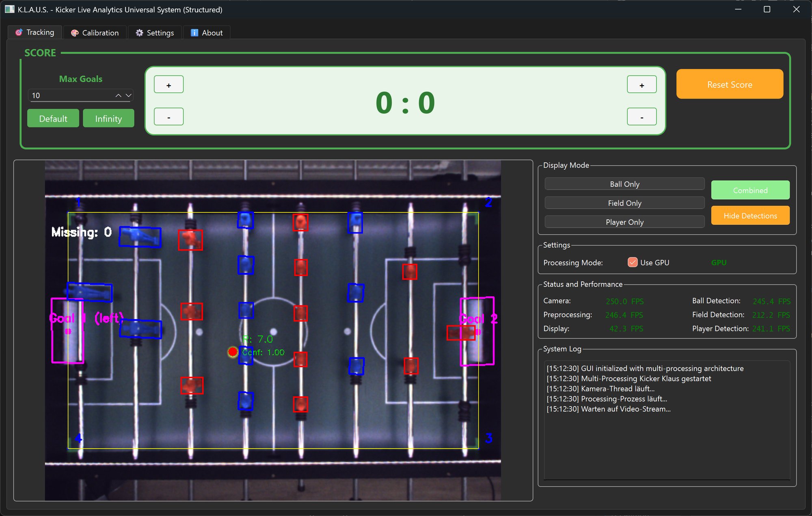Hide detections overlay
The width and height of the screenshot is (812, 516).
[750, 216]
